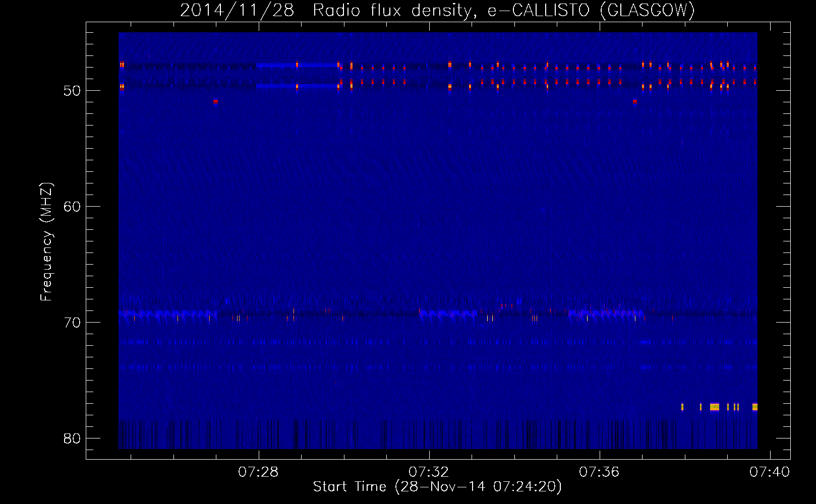
Task: Click the 'Frequency (MHZ)' axis label
Action: point(46,242)
